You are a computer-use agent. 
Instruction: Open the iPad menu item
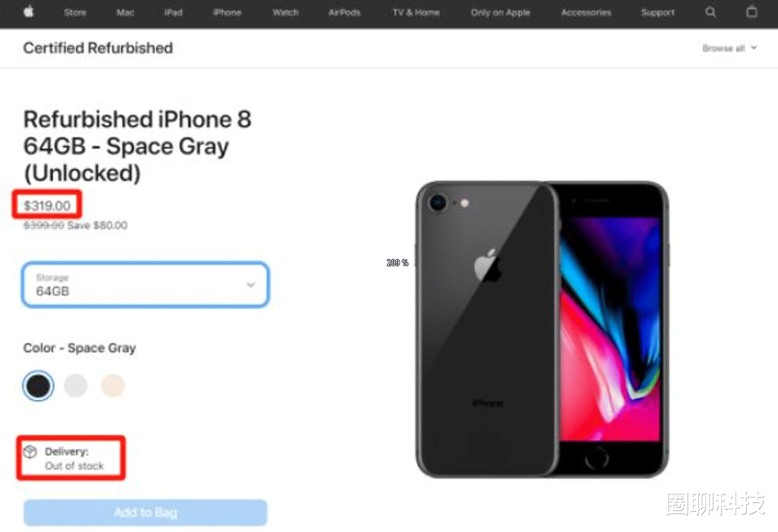tap(173, 12)
